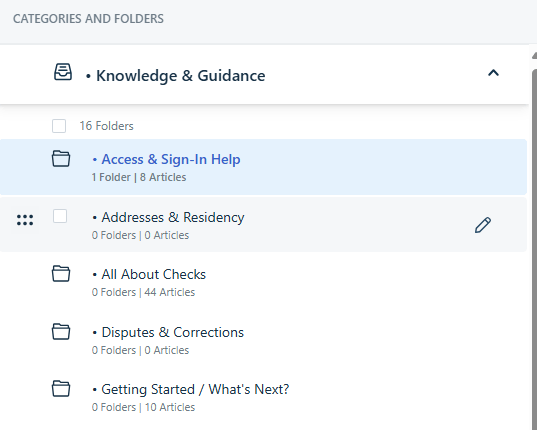Click the drag handle dots beside Addresses & Residency
This screenshot has height=430, width=537.
pos(25,220)
